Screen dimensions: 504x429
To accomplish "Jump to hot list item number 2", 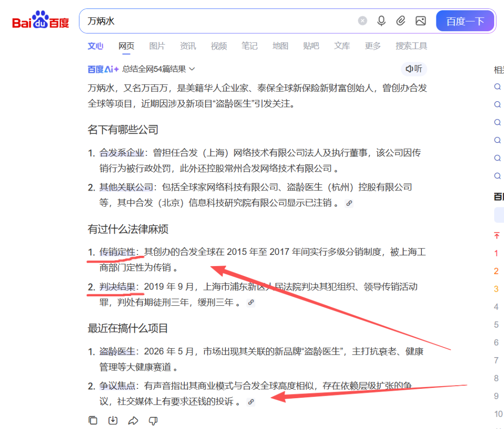I will pyautogui.click(x=496, y=271).
